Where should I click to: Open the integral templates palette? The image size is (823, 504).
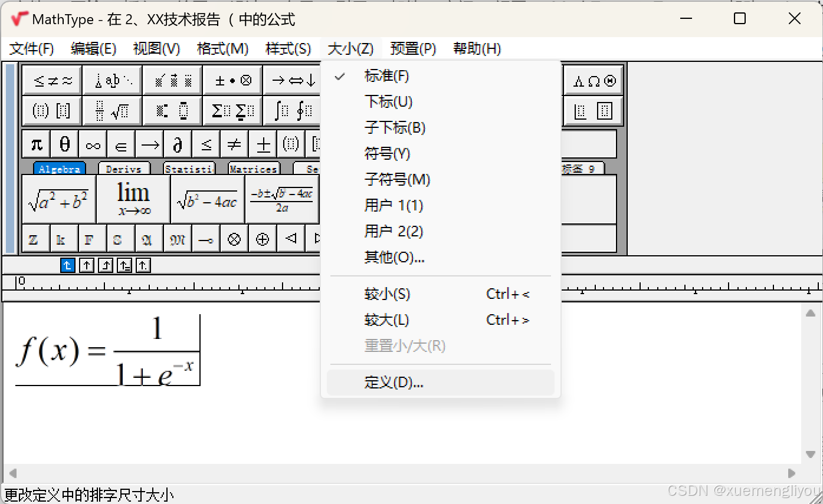pyautogui.click(x=292, y=110)
